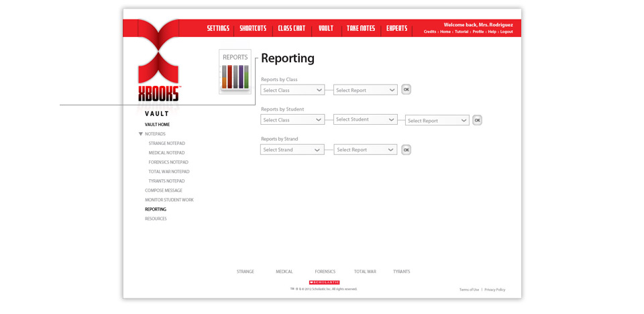Open the Privacy Policy link
The width and height of the screenshot is (644, 314).
click(495, 289)
